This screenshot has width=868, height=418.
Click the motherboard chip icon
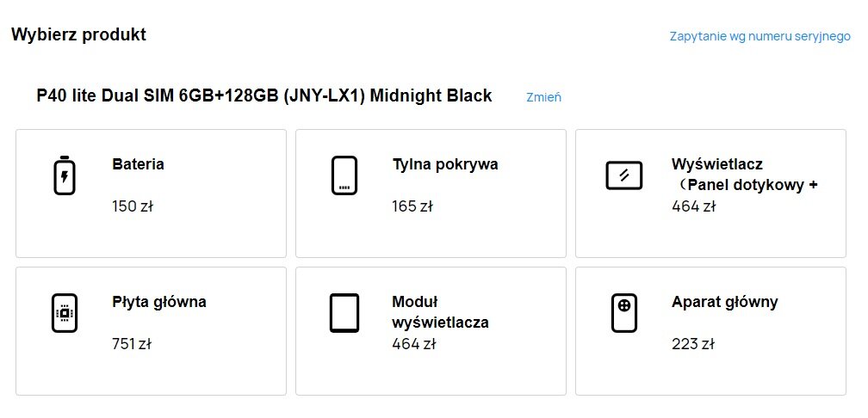pos(65,313)
